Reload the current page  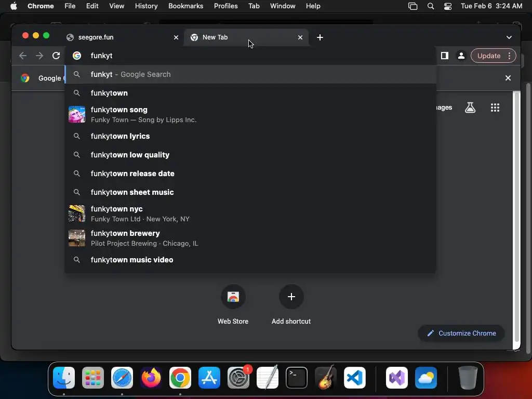pyautogui.click(x=56, y=56)
